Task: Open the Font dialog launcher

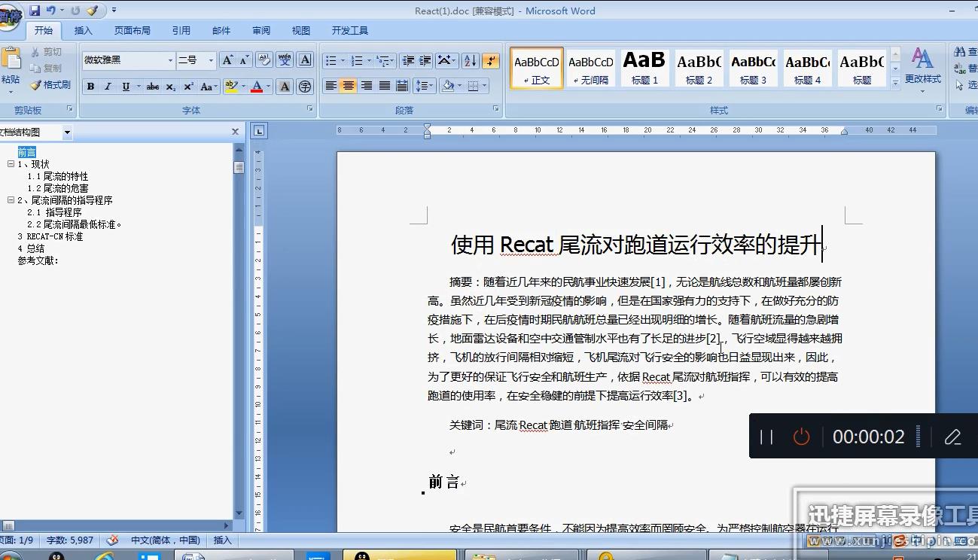Action: point(309,109)
